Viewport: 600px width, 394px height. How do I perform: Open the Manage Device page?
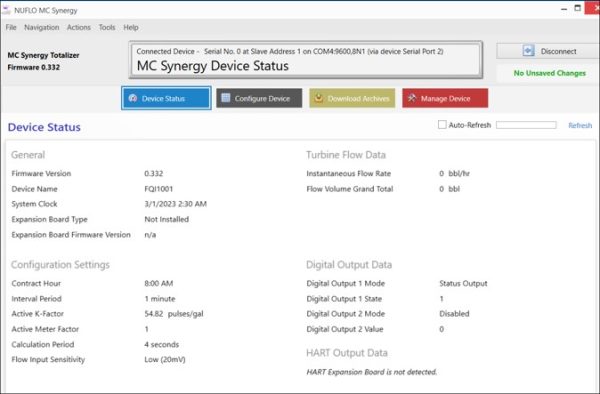click(x=445, y=98)
